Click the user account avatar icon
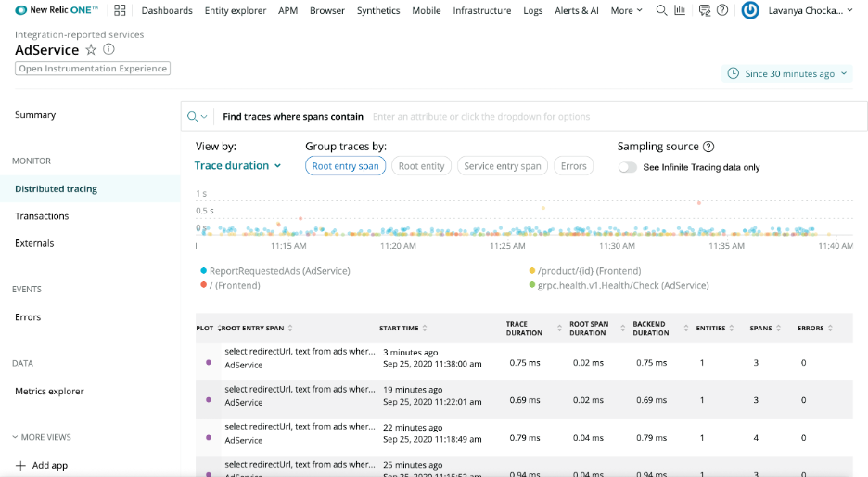This screenshot has height=477, width=868. [750, 10]
